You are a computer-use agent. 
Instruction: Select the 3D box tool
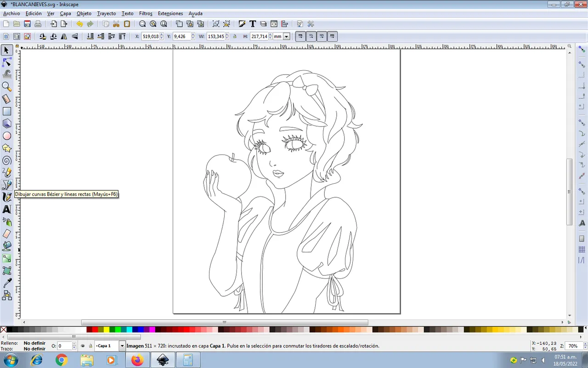tap(7, 124)
